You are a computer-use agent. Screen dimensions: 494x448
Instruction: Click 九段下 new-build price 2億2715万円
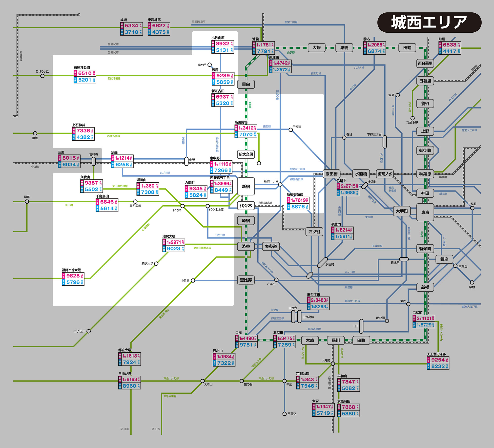348,186
